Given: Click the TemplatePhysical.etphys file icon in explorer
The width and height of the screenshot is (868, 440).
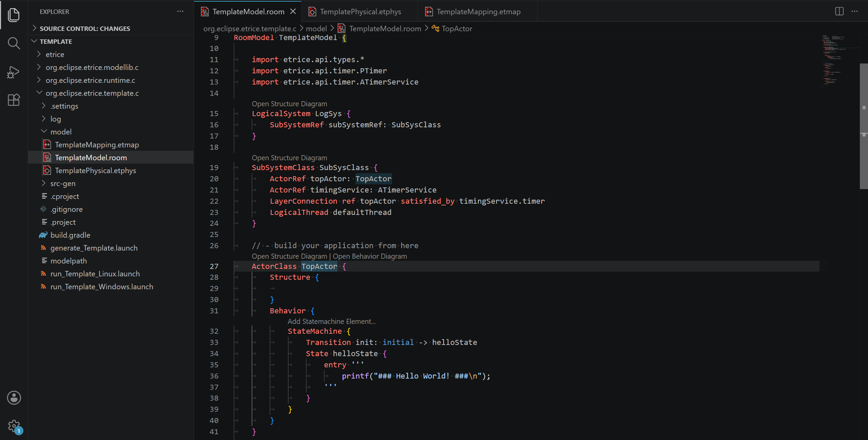Looking at the screenshot, I should tap(47, 170).
